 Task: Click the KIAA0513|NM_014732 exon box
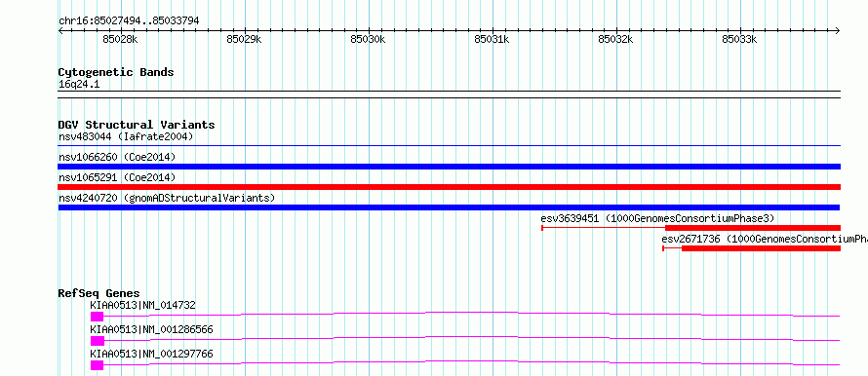pyautogui.click(x=97, y=317)
